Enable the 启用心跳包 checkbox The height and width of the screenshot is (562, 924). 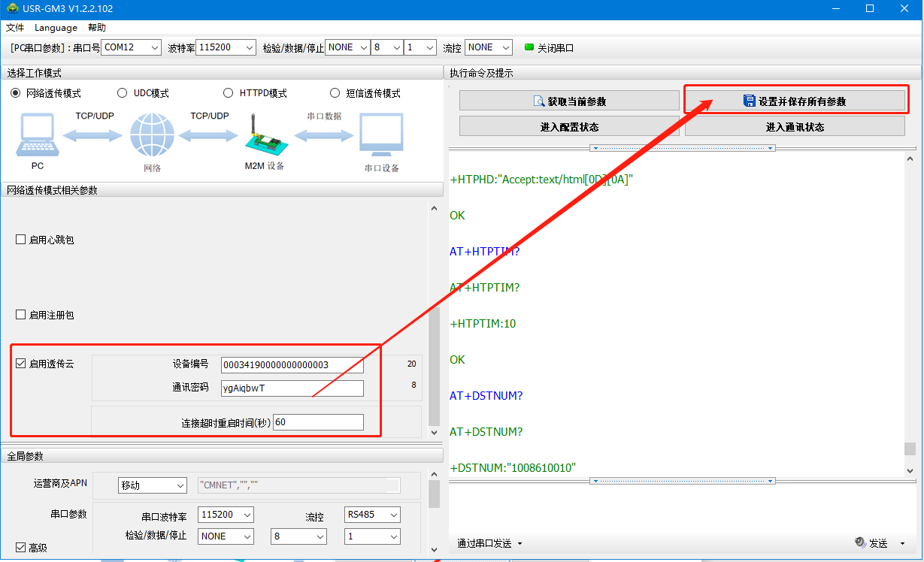click(21, 240)
